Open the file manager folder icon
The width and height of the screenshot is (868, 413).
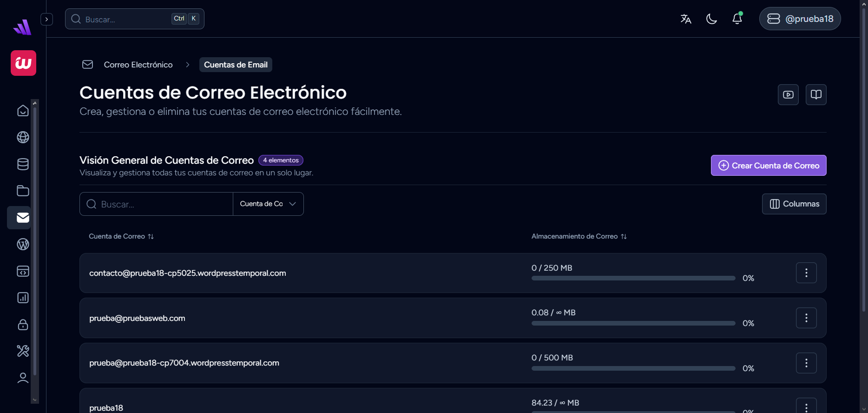click(23, 191)
